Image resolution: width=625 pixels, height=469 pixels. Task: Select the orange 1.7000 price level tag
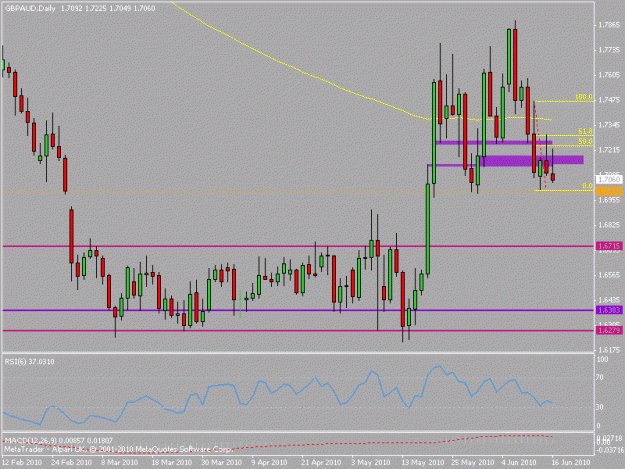(609, 191)
